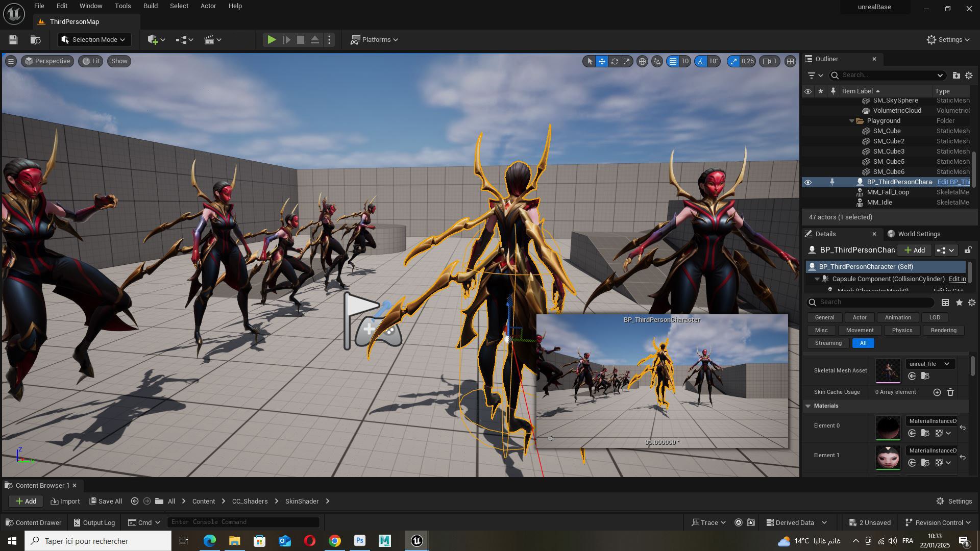Open the quick add actor menu
980x551 pixels.
point(156,40)
